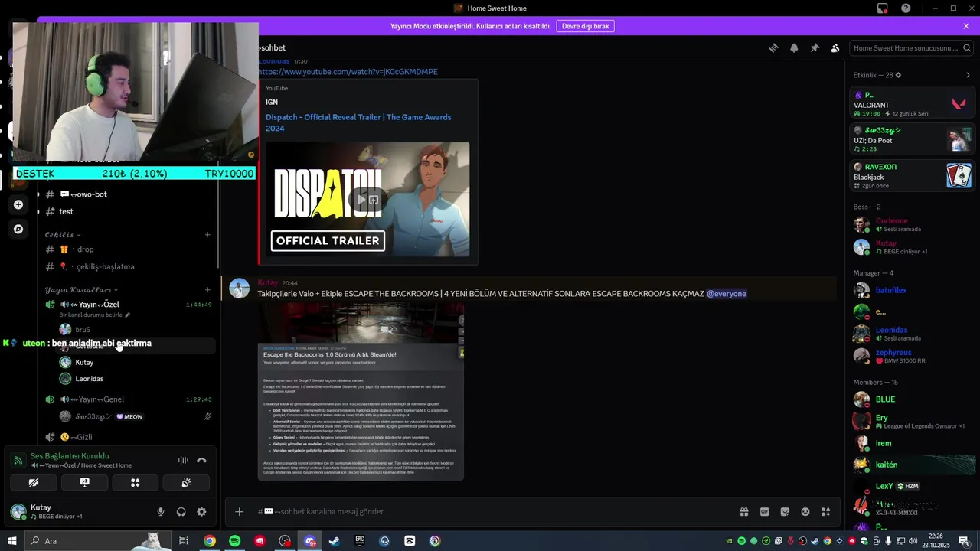The height and width of the screenshot is (551, 980).
Task: Open Etkinlik settings gear icon
Action: 899,75
